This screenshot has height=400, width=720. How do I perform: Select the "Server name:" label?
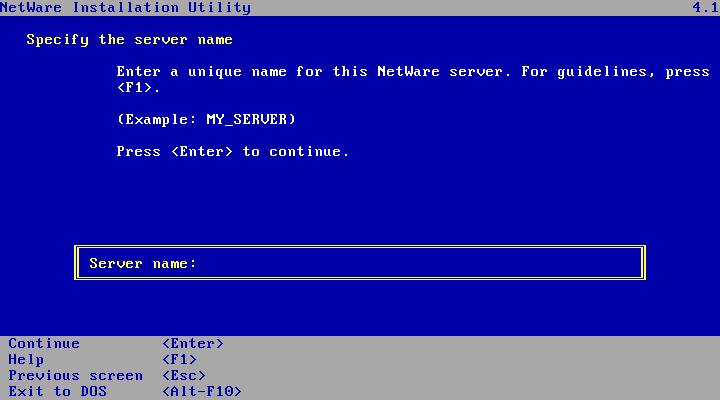point(143,263)
